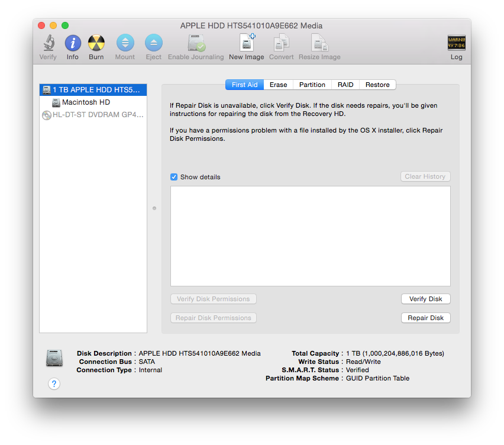Click Repair Disk Permissions button
The width and height of the screenshot is (504, 445).
point(213,318)
